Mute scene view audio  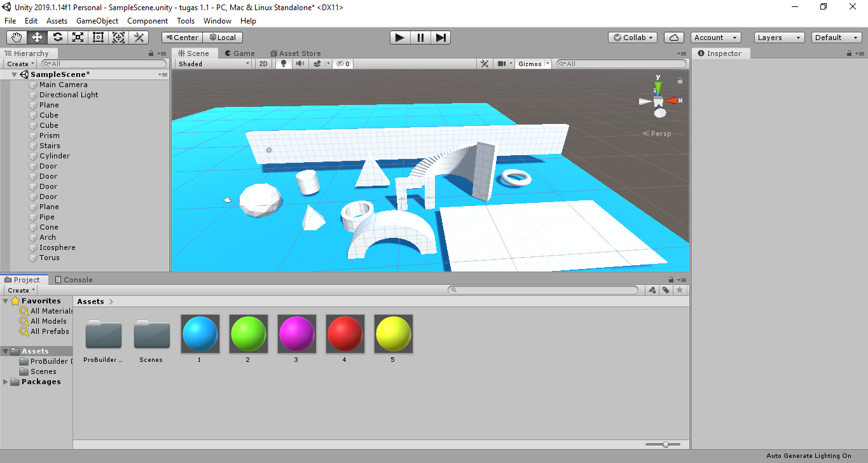tap(299, 64)
